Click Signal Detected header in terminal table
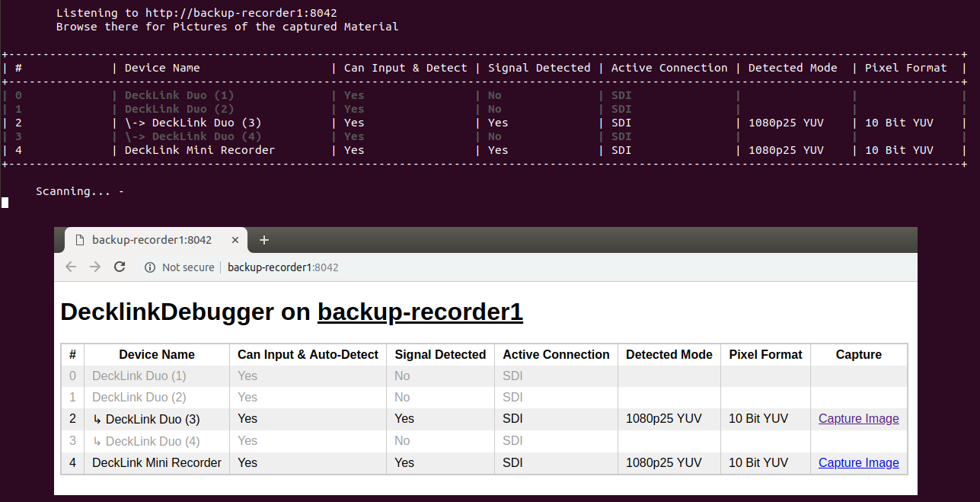 coord(539,68)
